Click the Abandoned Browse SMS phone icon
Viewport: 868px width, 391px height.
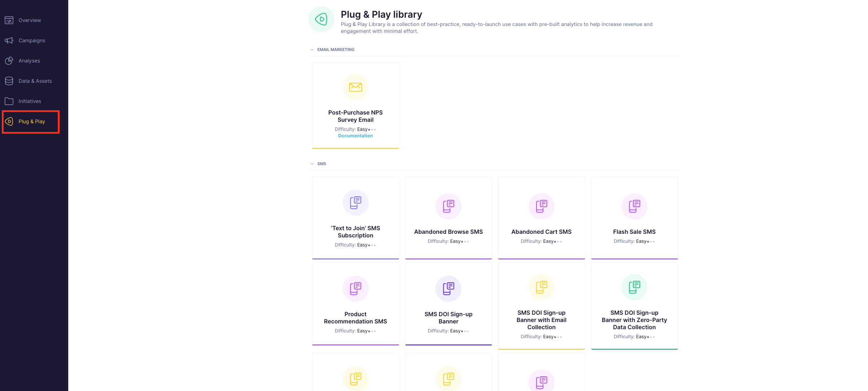[448, 206]
